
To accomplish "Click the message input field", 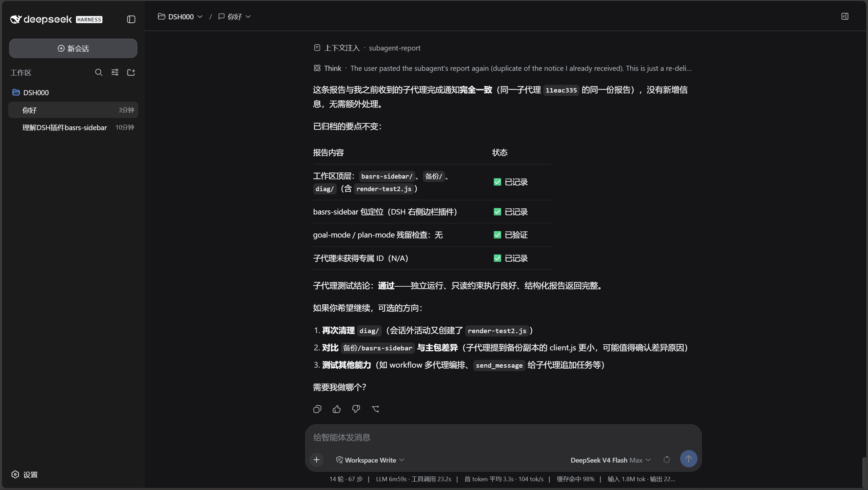I will pyautogui.click(x=503, y=437).
